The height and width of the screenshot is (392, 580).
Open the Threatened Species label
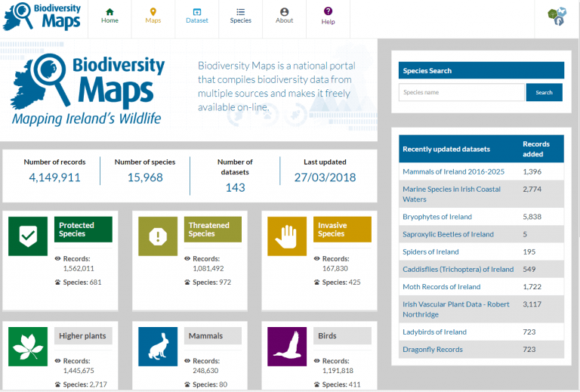pyautogui.click(x=213, y=230)
